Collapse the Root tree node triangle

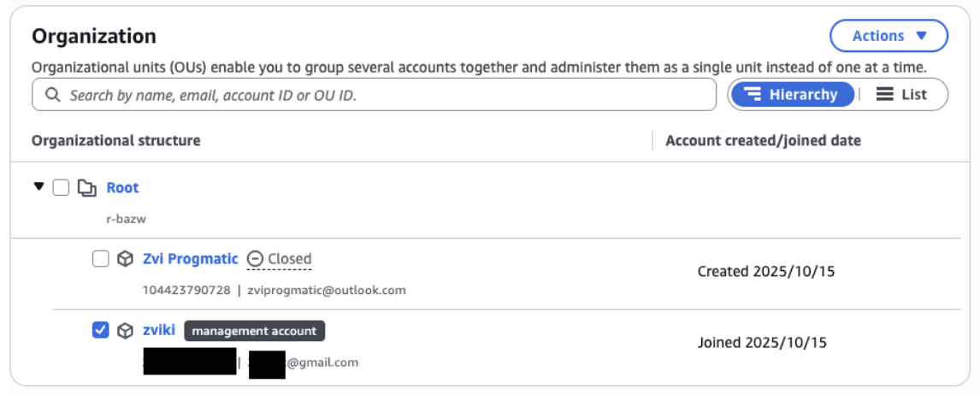[x=38, y=187]
